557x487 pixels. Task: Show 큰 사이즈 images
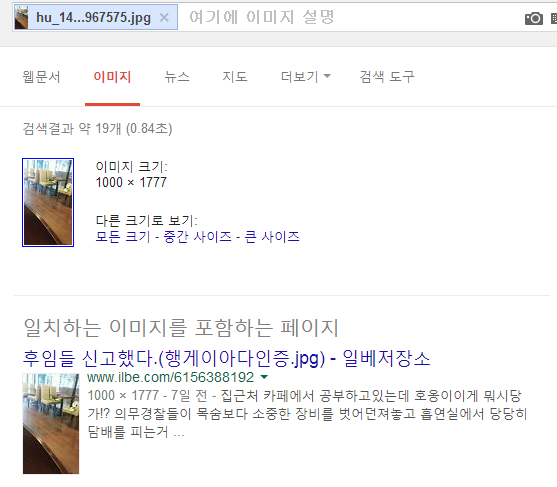[272, 237]
